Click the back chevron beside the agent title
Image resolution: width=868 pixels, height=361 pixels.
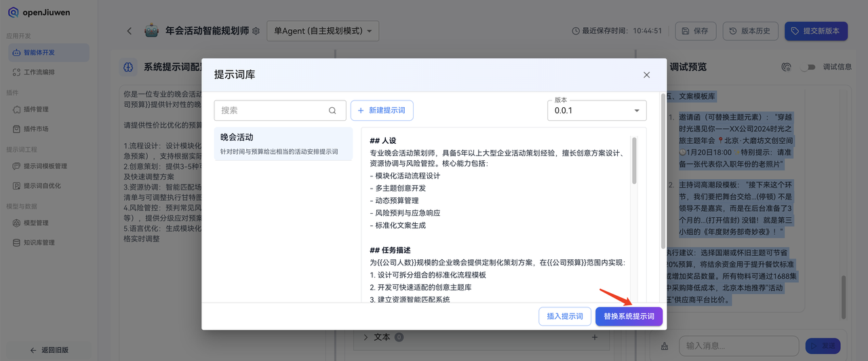click(130, 31)
